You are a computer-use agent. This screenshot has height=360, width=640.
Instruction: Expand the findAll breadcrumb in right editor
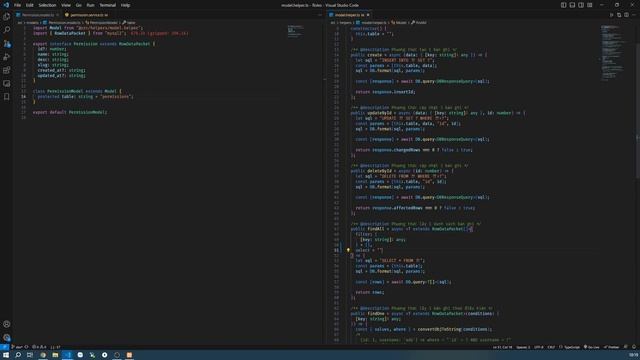tap(419, 23)
